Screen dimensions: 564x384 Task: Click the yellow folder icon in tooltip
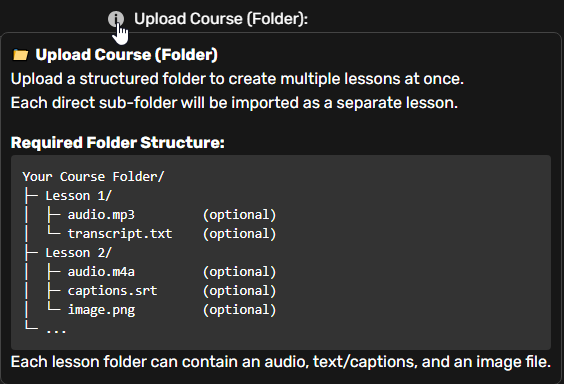(x=20, y=55)
